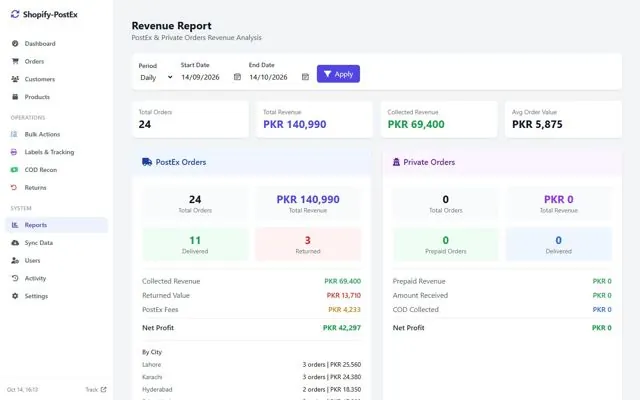Click the Shopify-PostEx sync logo icon

tap(15, 14)
